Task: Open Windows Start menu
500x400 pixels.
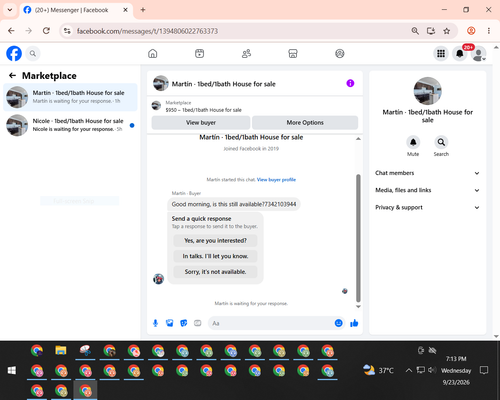Action: point(12,370)
